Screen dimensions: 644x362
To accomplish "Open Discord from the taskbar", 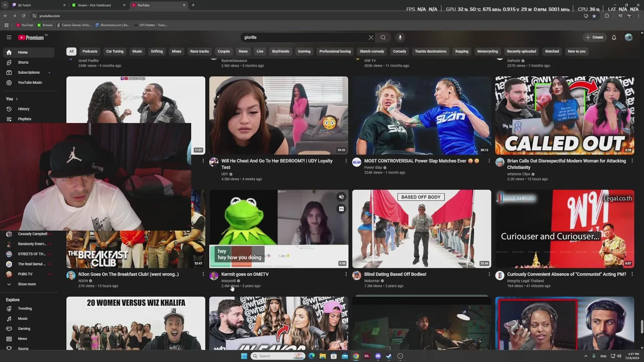I will point(378,356).
